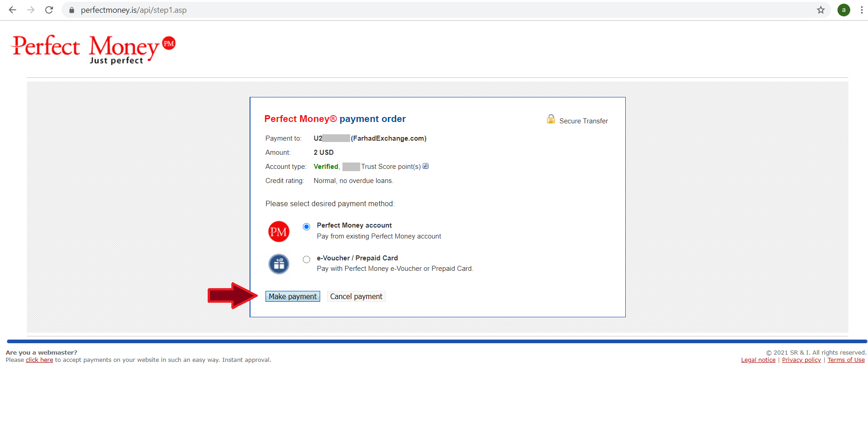Click the red PM account icon
The image size is (868, 442).
point(279,231)
